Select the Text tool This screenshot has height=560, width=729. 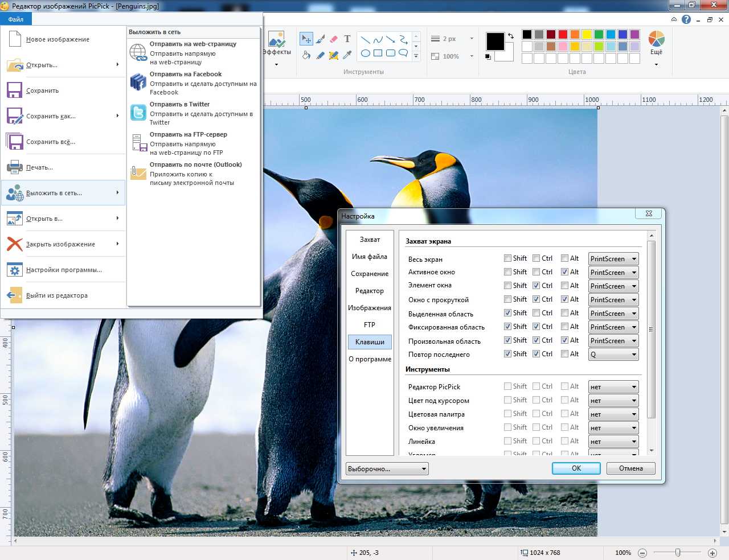(347, 39)
